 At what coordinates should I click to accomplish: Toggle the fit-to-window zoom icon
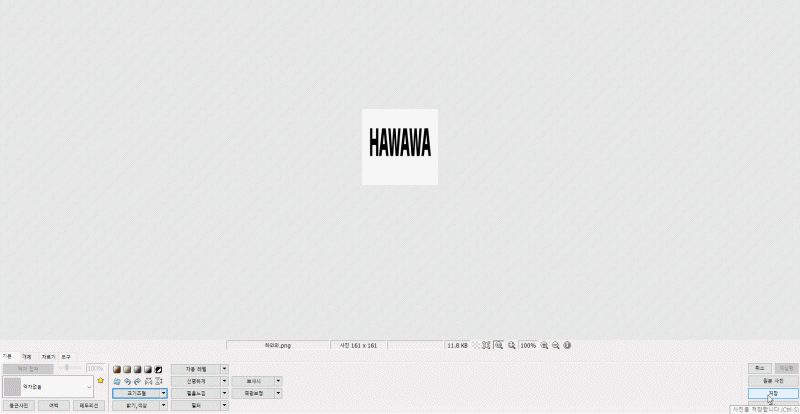pos(499,346)
